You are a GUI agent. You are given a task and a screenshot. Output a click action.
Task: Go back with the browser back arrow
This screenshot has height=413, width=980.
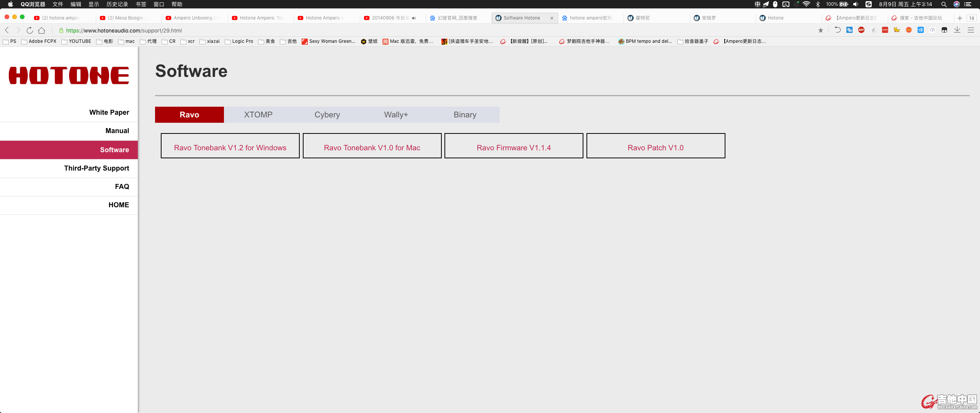point(7,30)
